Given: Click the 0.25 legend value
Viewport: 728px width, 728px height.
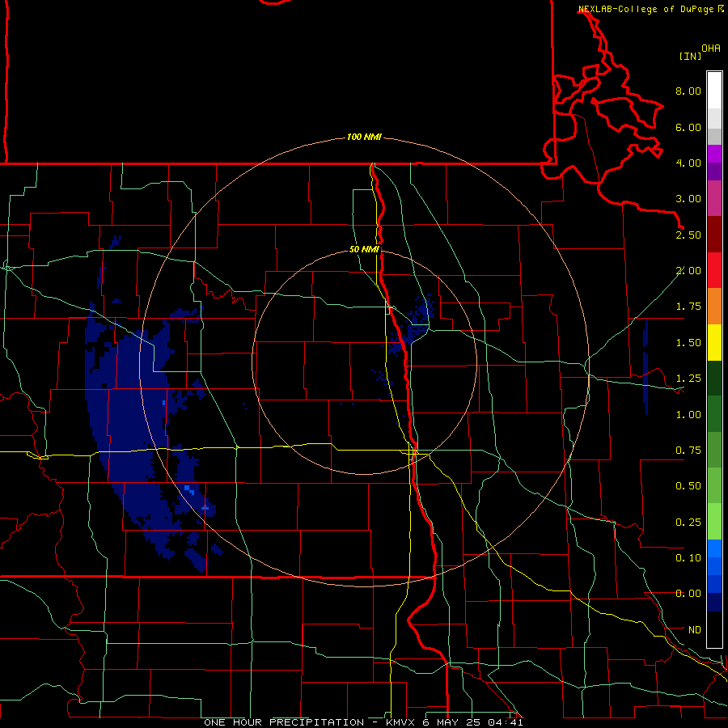Looking at the screenshot, I should (688, 523).
